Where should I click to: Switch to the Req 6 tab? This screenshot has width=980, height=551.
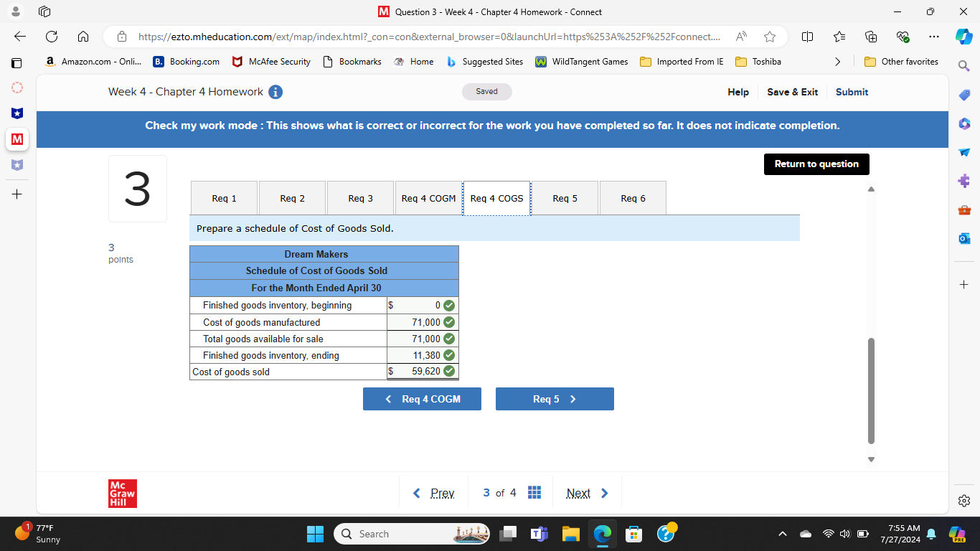point(633,198)
